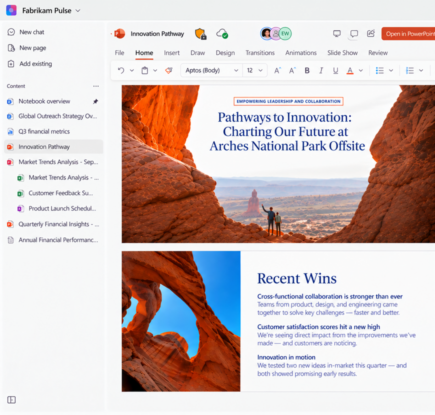Select the Recent Wins slide
The height and width of the screenshot is (415, 435).
pyautogui.click(x=278, y=321)
